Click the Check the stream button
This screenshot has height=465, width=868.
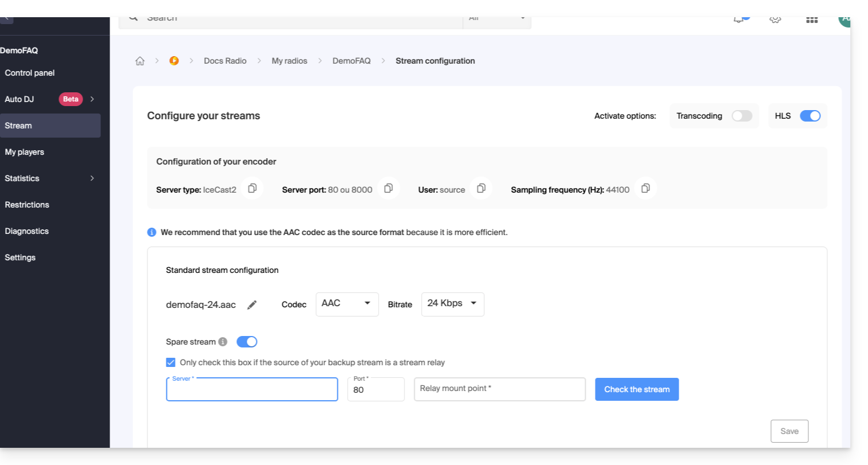[x=637, y=389]
